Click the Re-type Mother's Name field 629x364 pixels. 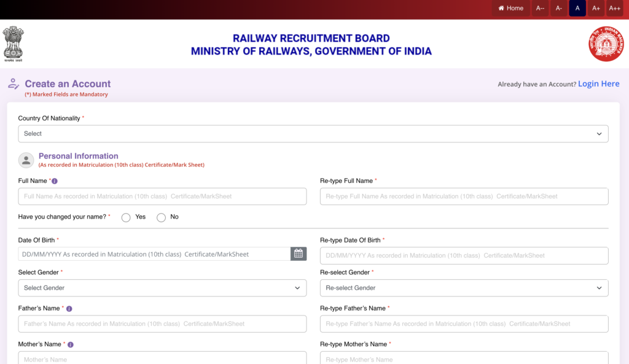(x=464, y=358)
